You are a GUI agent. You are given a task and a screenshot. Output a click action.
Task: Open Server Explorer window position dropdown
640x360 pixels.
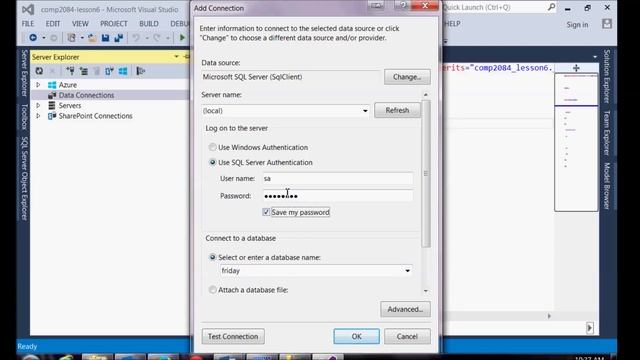tap(176, 57)
